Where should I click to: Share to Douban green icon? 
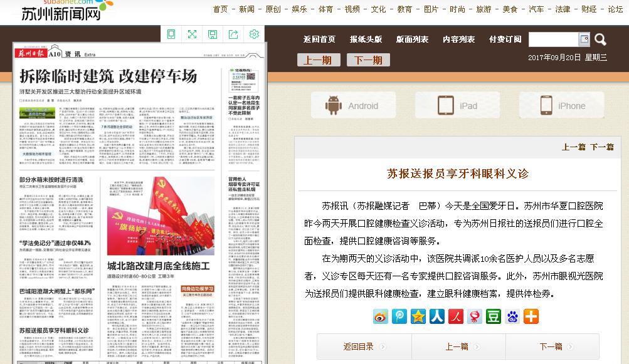[494, 316]
